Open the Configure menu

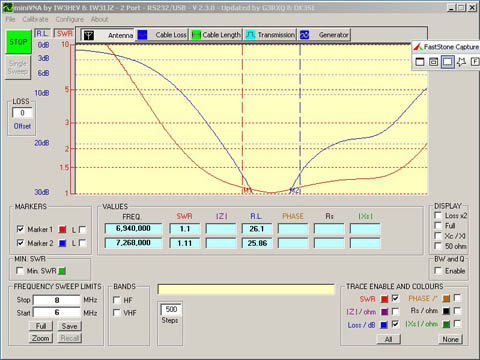point(69,19)
